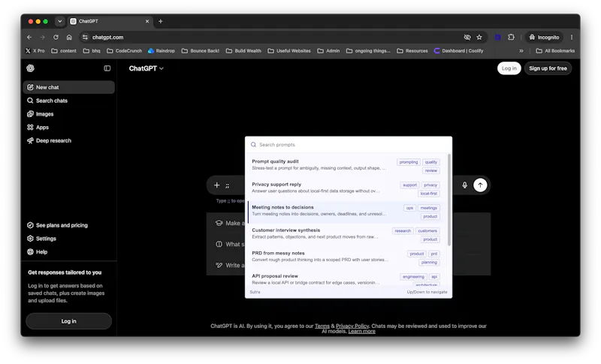Click the customers tag

click(x=427, y=231)
